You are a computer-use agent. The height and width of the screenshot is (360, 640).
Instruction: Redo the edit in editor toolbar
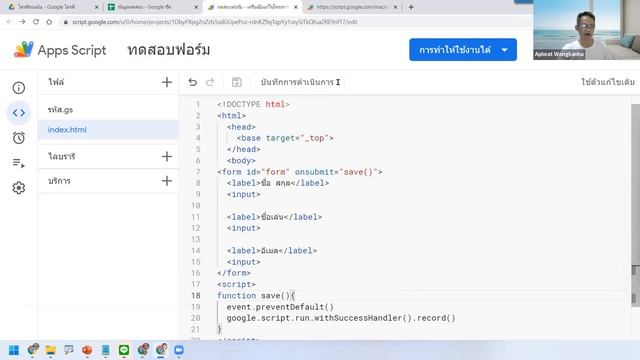click(x=210, y=82)
